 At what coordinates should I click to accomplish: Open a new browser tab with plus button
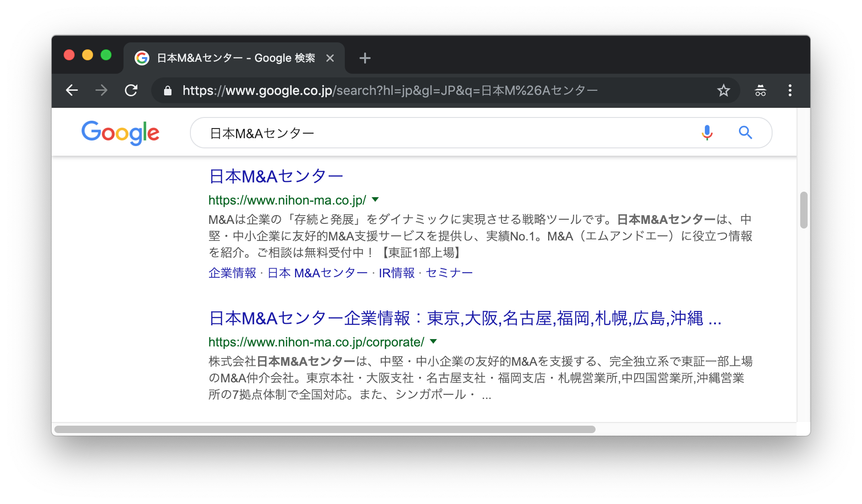[365, 58]
